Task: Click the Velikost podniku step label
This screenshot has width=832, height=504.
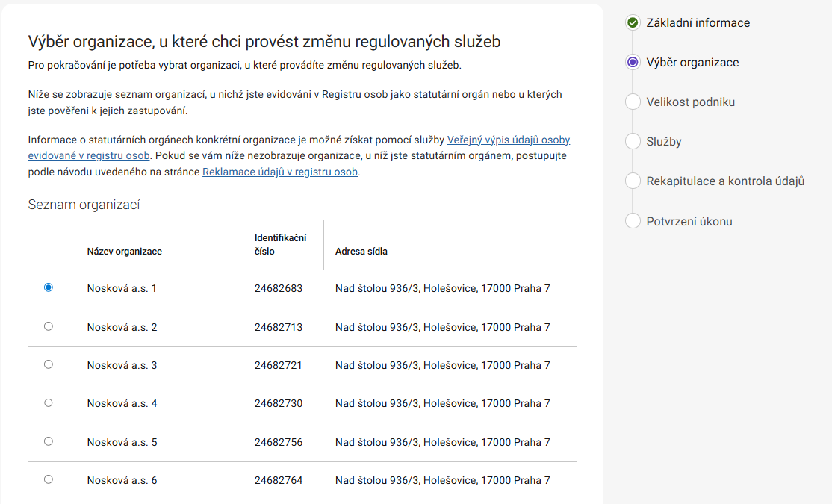Action: 690,102
